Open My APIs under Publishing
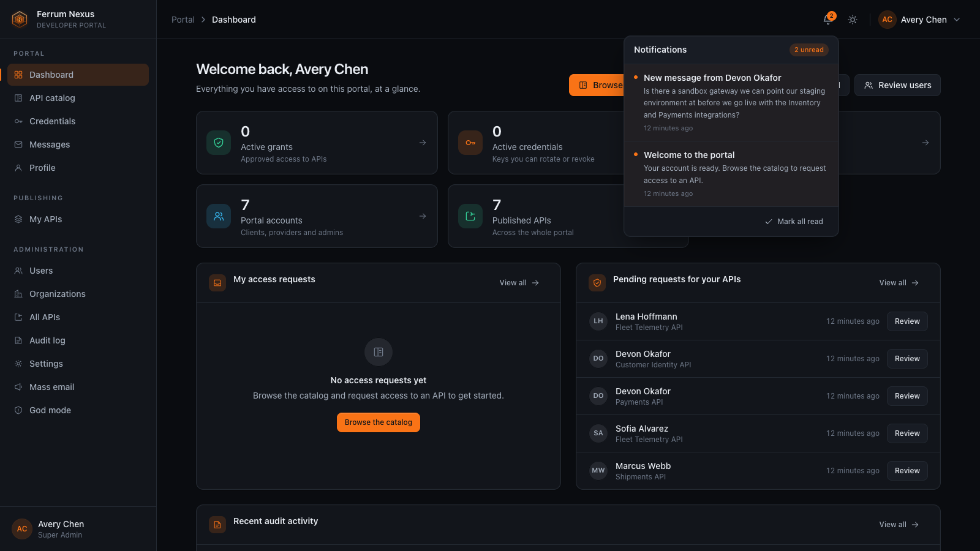980x551 pixels. [78, 219]
